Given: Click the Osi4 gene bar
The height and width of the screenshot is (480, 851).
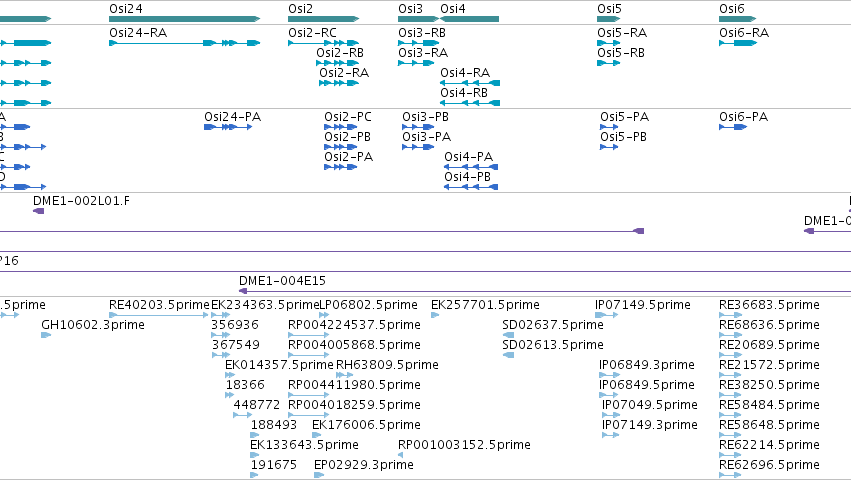Looking at the screenshot, I should coord(469,19).
